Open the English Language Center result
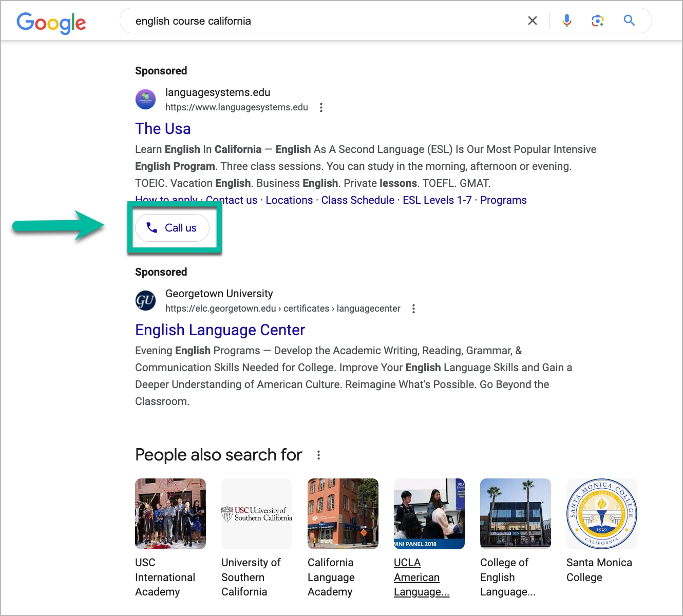Screen dimensions: 683x616 click(219, 330)
